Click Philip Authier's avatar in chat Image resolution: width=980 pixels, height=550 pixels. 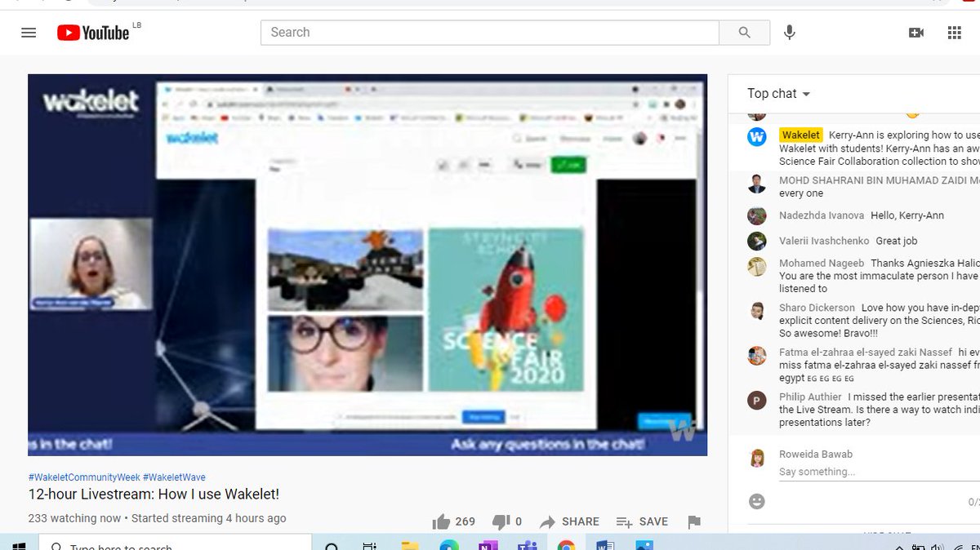tap(757, 400)
